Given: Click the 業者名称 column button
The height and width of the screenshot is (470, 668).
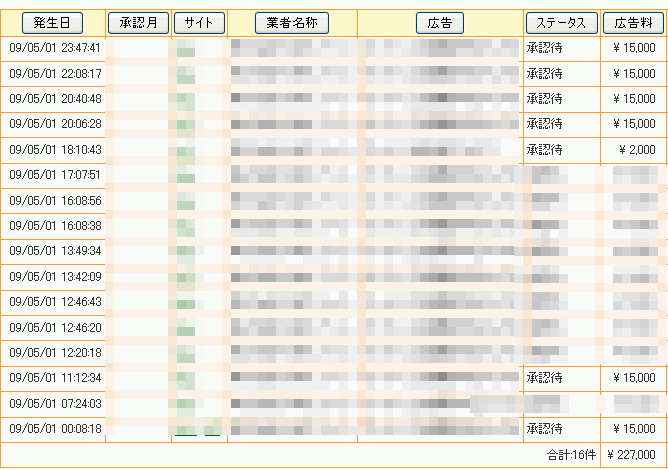Looking at the screenshot, I should [x=292, y=23].
